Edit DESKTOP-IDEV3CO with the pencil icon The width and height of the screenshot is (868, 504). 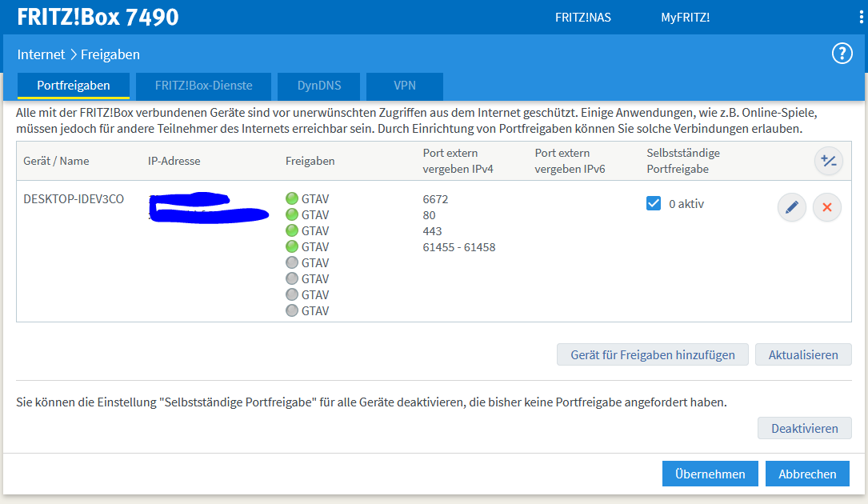(x=792, y=207)
